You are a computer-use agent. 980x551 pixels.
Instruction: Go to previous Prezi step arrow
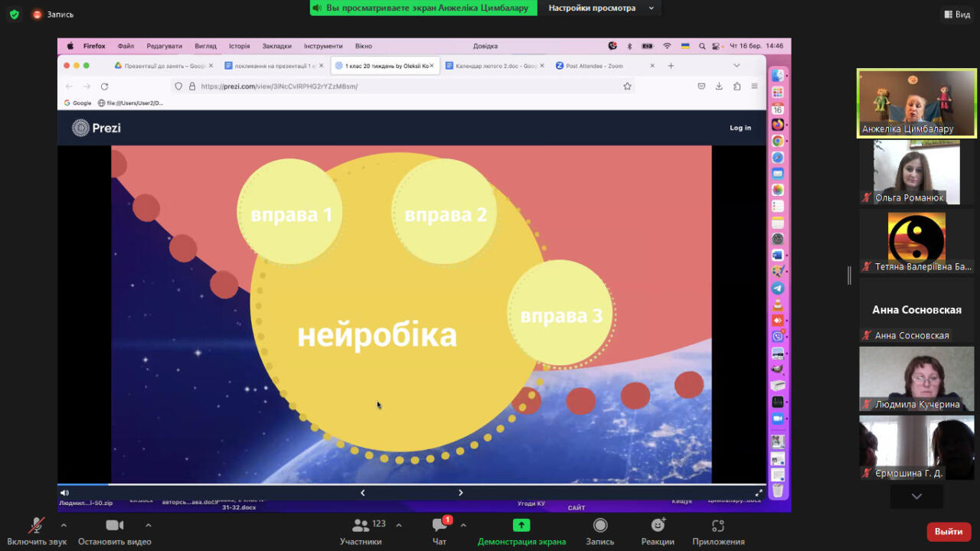coord(363,493)
